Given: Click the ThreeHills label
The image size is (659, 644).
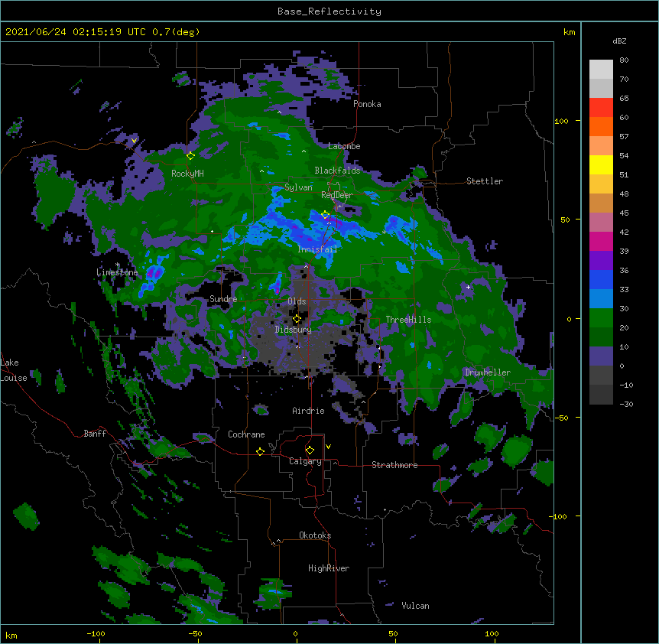Looking at the screenshot, I should pyautogui.click(x=408, y=320).
